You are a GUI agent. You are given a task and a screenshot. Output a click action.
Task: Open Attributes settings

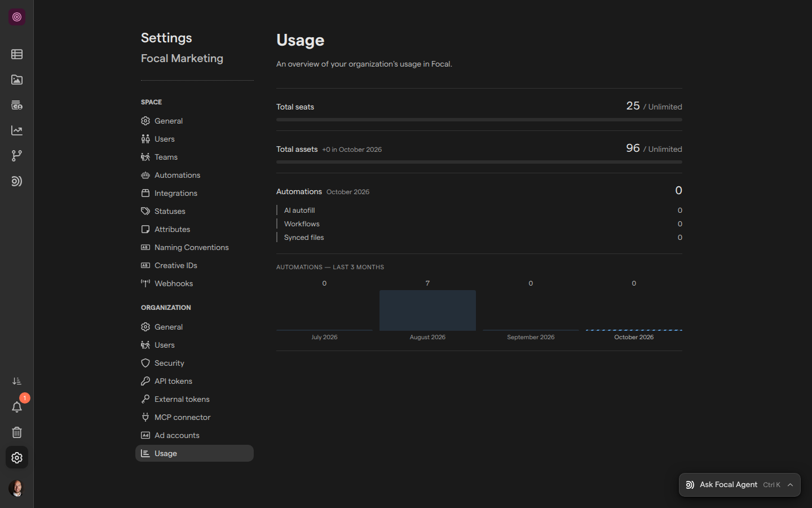pyautogui.click(x=195, y=229)
